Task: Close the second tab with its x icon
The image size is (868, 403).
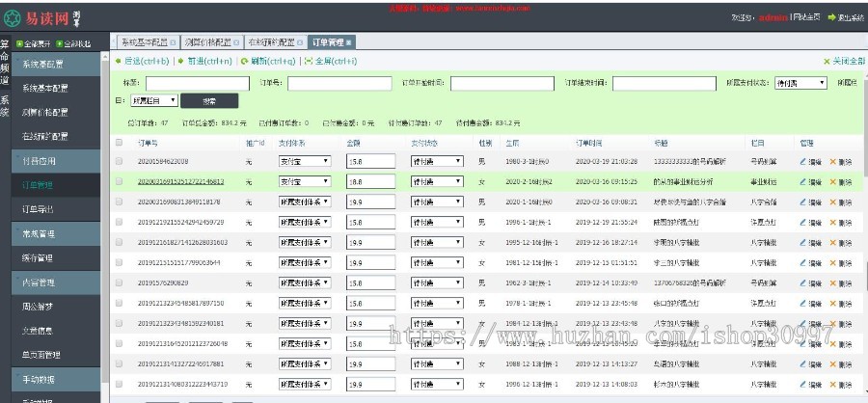Action: tap(236, 42)
